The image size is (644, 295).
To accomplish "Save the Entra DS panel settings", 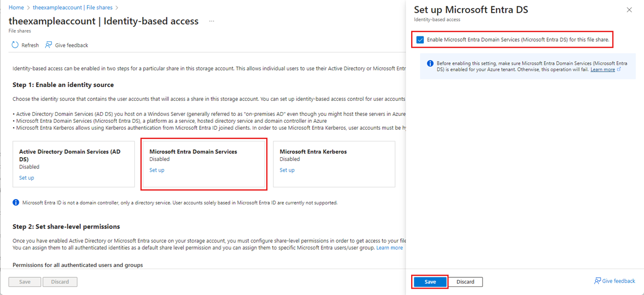I will (430, 282).
